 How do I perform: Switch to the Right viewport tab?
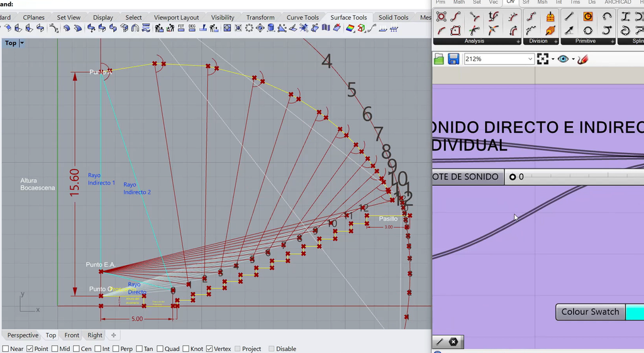click(94, 335)
